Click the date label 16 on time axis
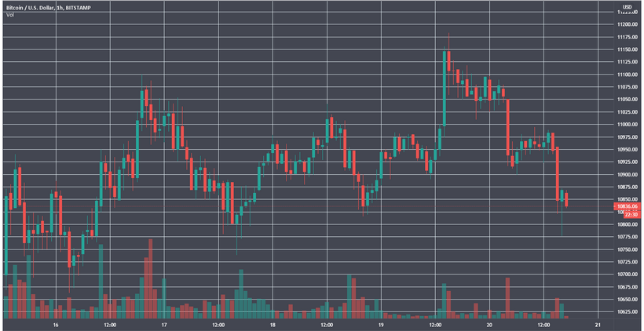Screen dimensions: 644x331 [x=56, y=324]
